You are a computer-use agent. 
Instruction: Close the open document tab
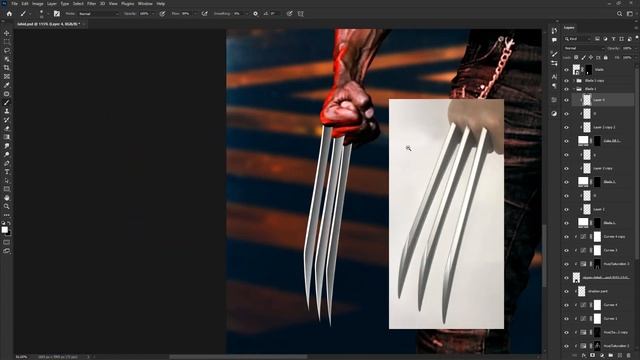[84, 24]
